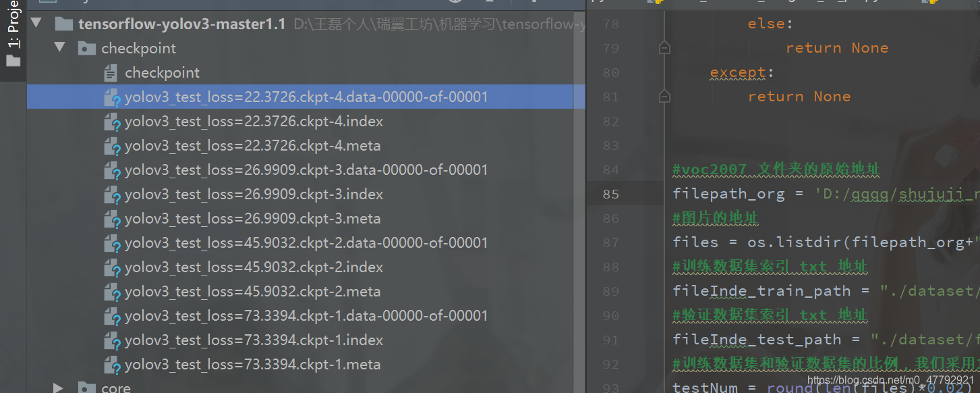Click the tensorflow-yolov3-master1.1 root folder icon
The width and height of the screenshot is (980, 393).
click(x=64, y=24)
